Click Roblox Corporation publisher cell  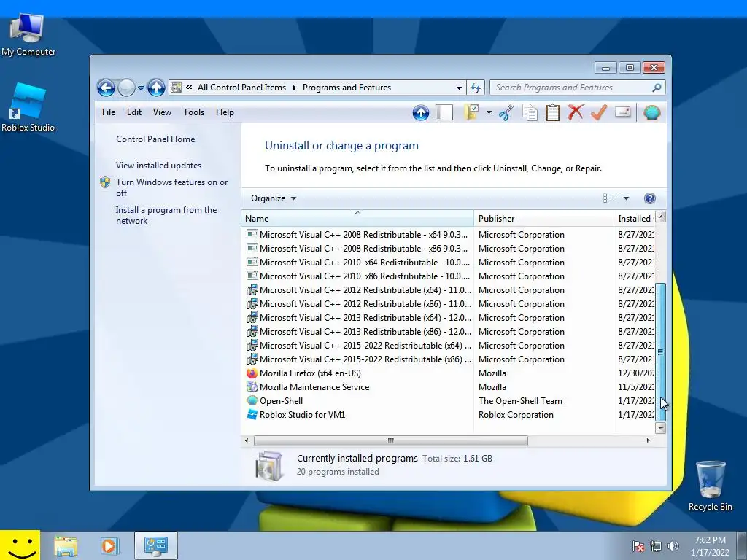516,415
